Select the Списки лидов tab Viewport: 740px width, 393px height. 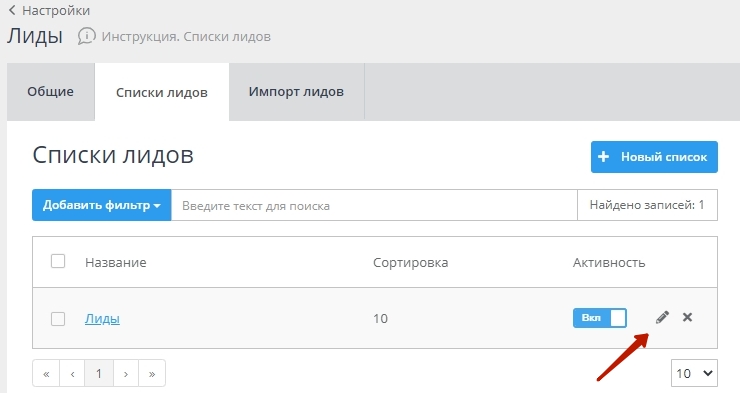coord(162,92)
